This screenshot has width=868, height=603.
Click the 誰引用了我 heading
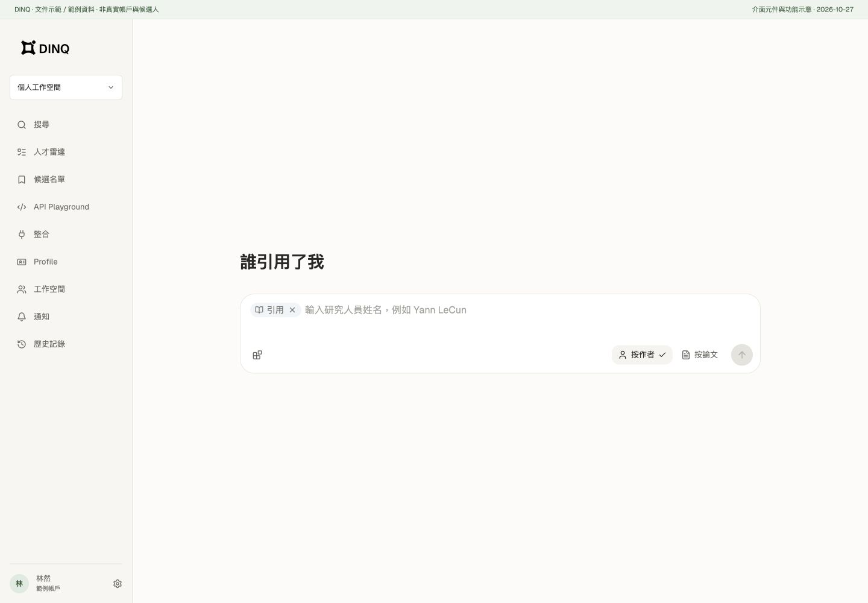[282, 262]
